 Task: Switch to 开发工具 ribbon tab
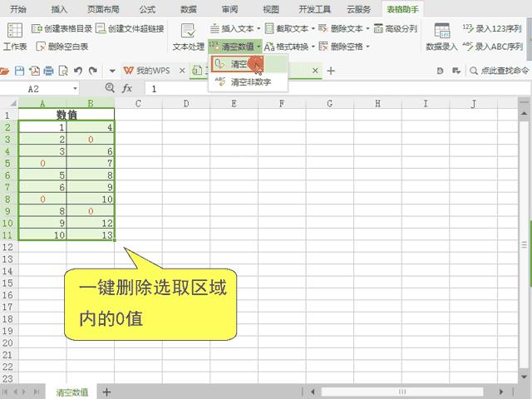click(x=314, y=9)
